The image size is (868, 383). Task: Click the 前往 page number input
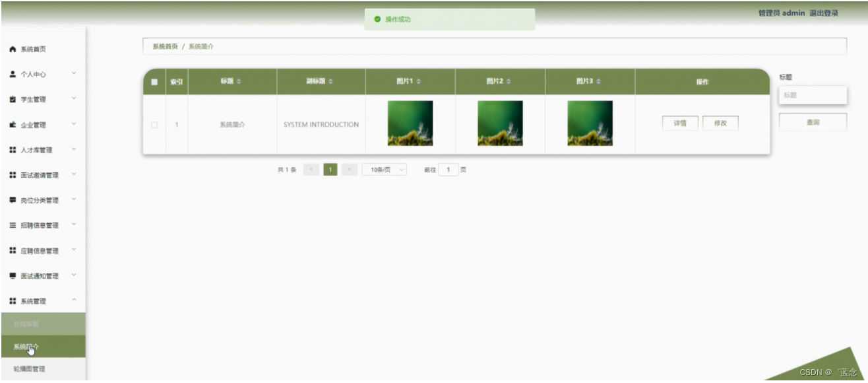[449, 170]
